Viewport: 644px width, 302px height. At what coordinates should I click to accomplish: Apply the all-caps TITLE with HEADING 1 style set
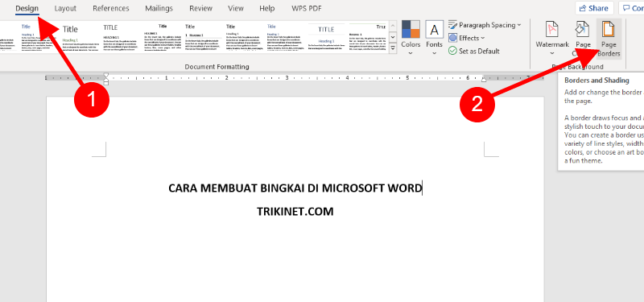click(120, 36)
